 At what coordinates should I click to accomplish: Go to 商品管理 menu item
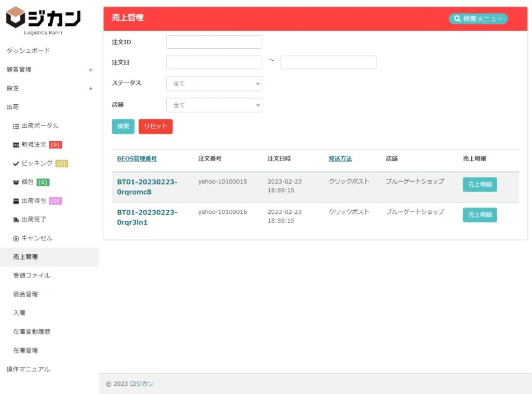25,294
